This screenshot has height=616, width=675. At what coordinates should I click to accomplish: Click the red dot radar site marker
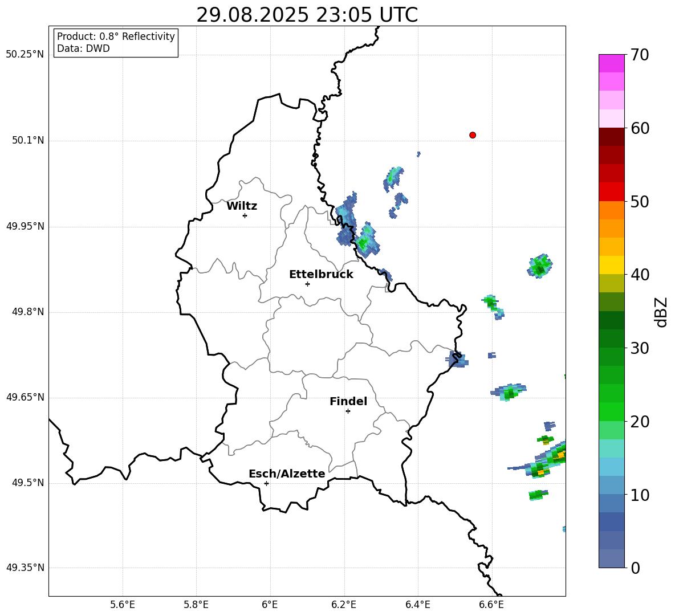473,135
